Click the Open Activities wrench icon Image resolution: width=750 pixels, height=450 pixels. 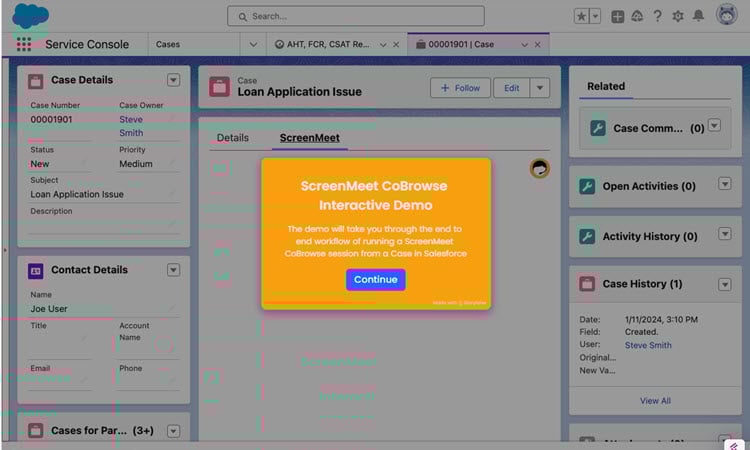pos(587,186)
